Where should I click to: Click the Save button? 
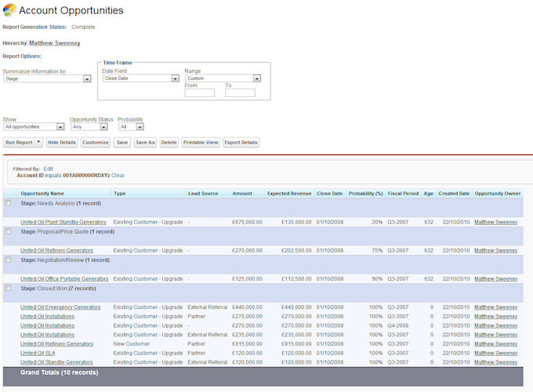tap(122, 142)
